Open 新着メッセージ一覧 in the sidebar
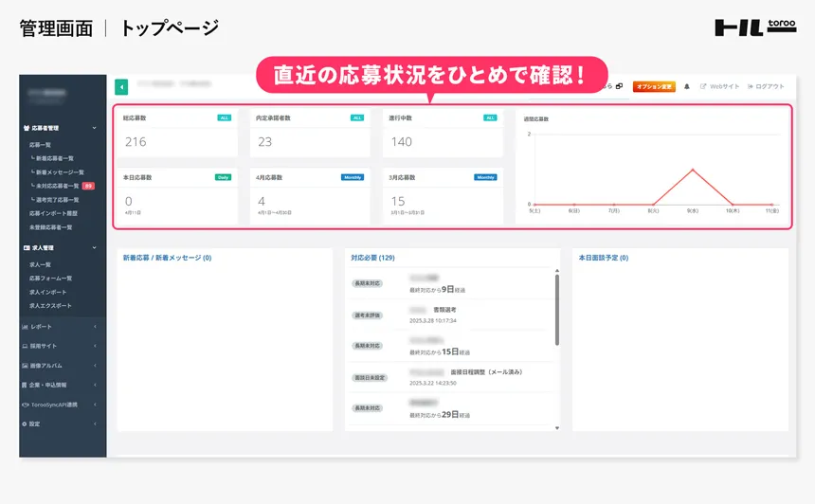Viewport: 815px width, 504px height. (58, 172)
